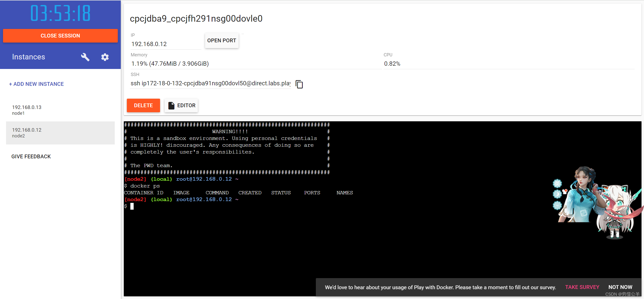Click the moon badge on the Sogou widget
Image resolution: width=644 pixels, height=299 pixels.
[x=557, y=194]
